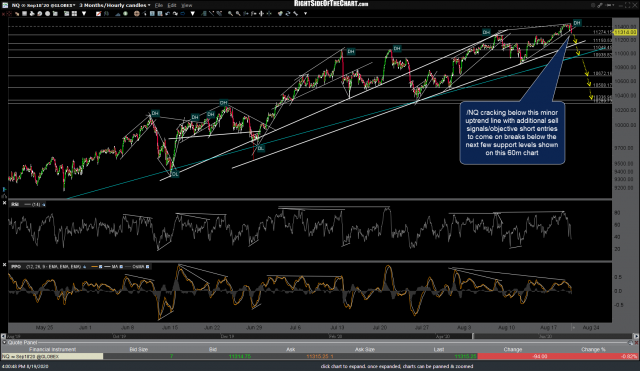Click the blue mountain area chart icon
Screen dimensions: 640x371
[x=118, y=14]
